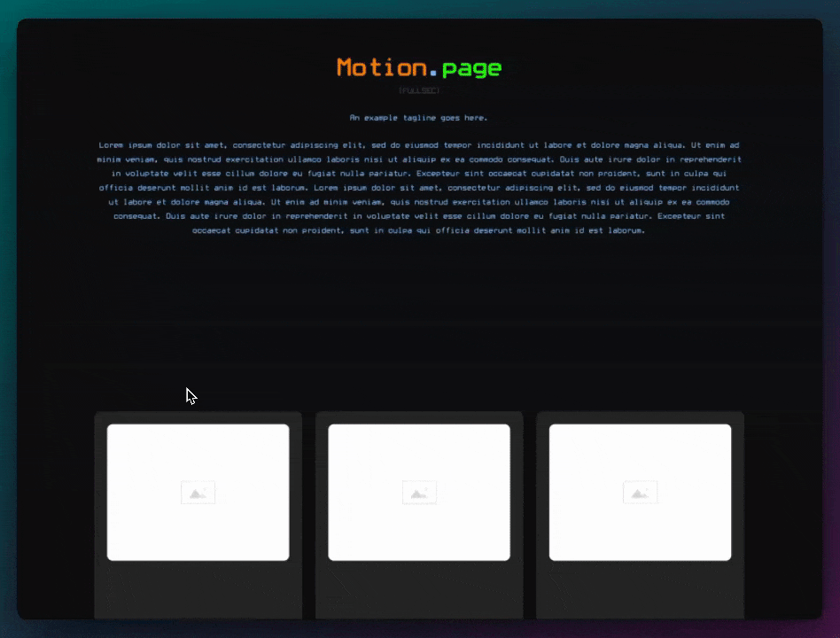Click the "An example tagline goes here." text
840x638 pixels.
point(419,118)
